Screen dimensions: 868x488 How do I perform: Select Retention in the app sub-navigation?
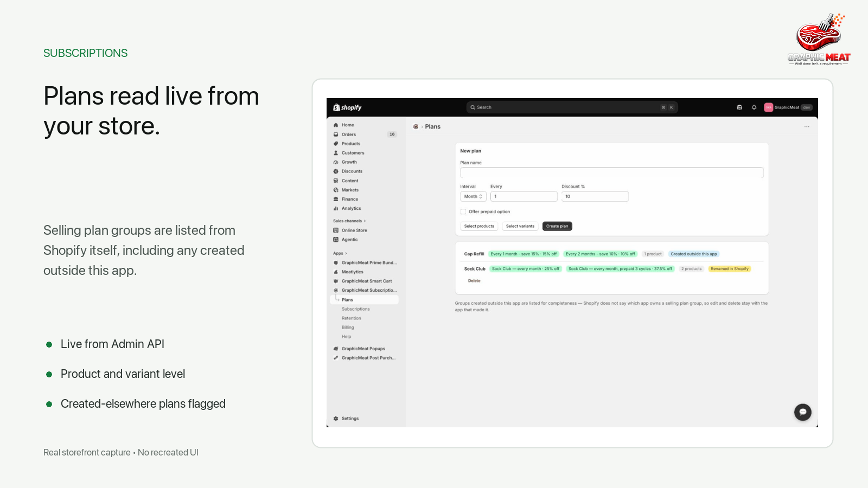coord(352,318)
